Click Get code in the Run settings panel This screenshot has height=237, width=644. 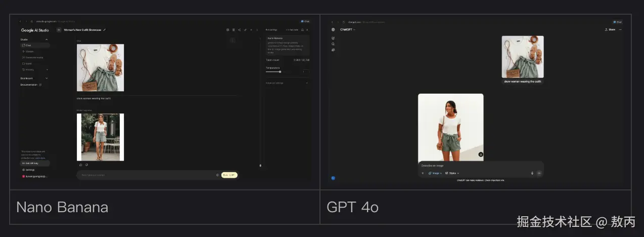click(293, 30)
